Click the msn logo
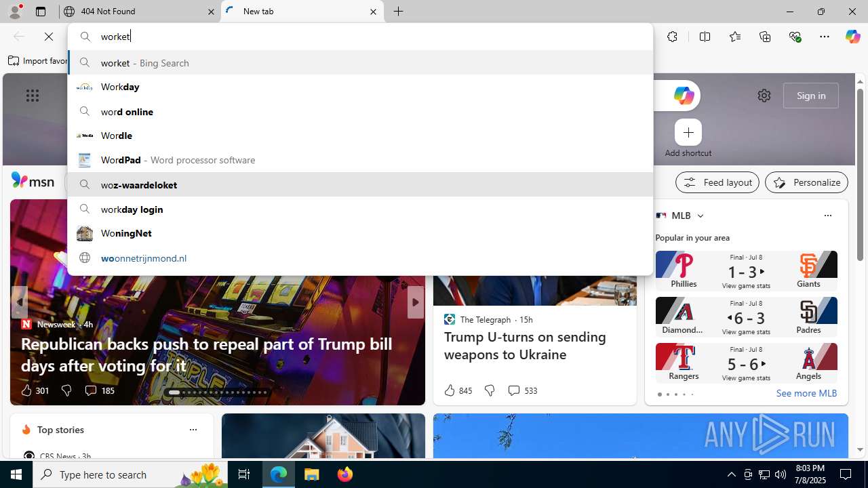Viewport: 868px width, 488px height. [x=33, y=180]
